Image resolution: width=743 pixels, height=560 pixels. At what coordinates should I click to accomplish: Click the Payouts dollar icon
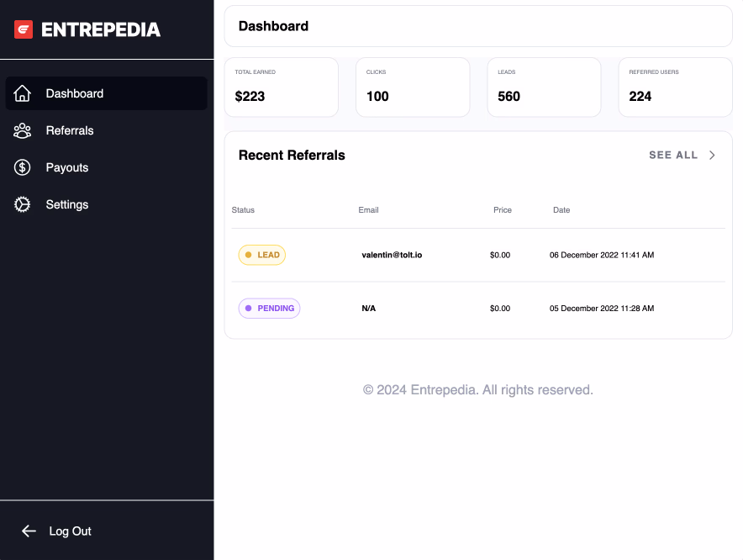(23, 167)
